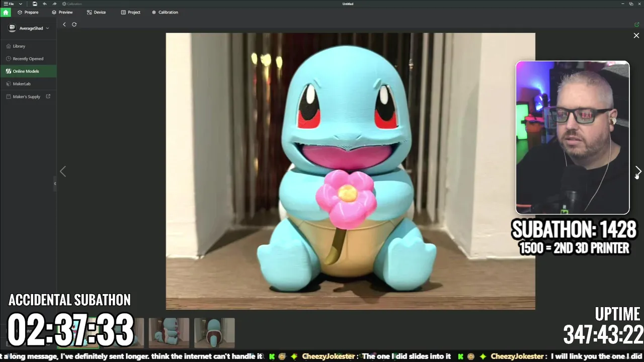Expand the AverageShad account dropdown
Image resolution: width=644 pixels, height=362 pixels.
click(47, 28)
